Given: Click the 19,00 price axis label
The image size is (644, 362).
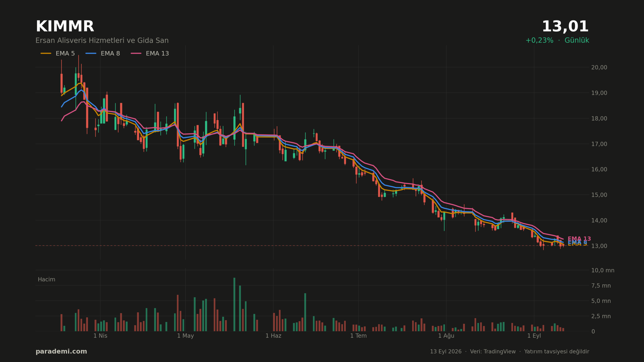Looking at the screenshot, I should 599,93.
